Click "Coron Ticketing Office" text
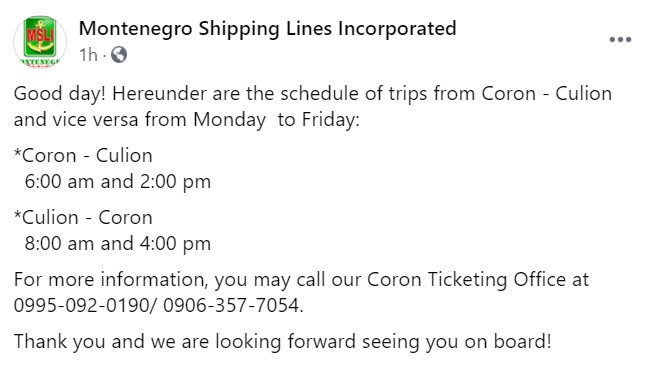The width and height of the screenshot is (661, 367). pyautogui.click(x=466, y=280)
